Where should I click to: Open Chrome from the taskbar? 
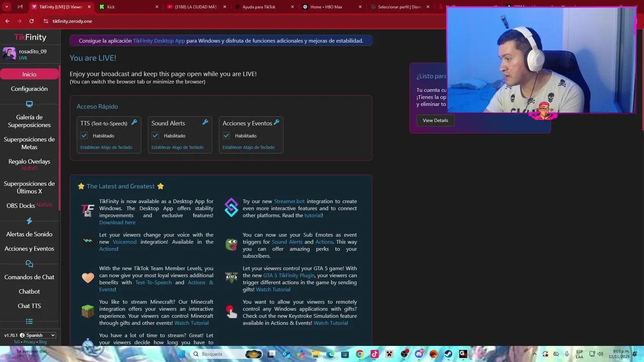tap(359, 354)
